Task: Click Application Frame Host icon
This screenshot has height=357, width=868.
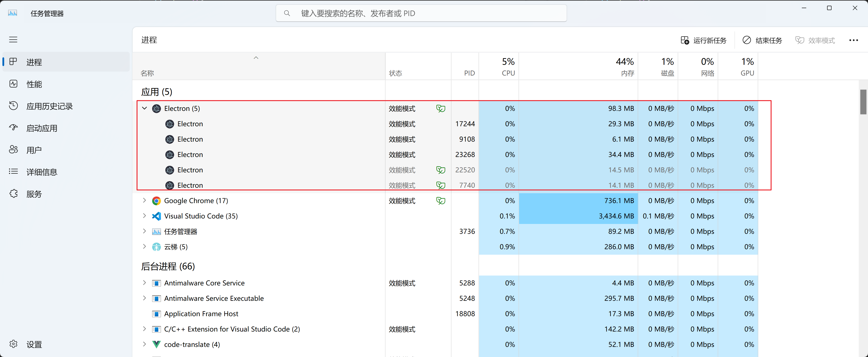Action: tap(156, 314)
